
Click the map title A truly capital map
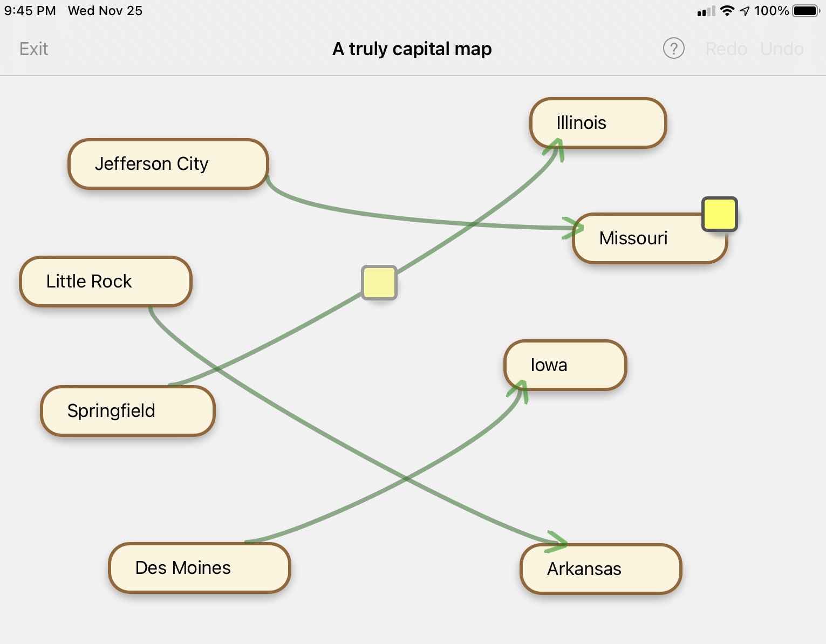pyautogui.click(x=412, y=48)
